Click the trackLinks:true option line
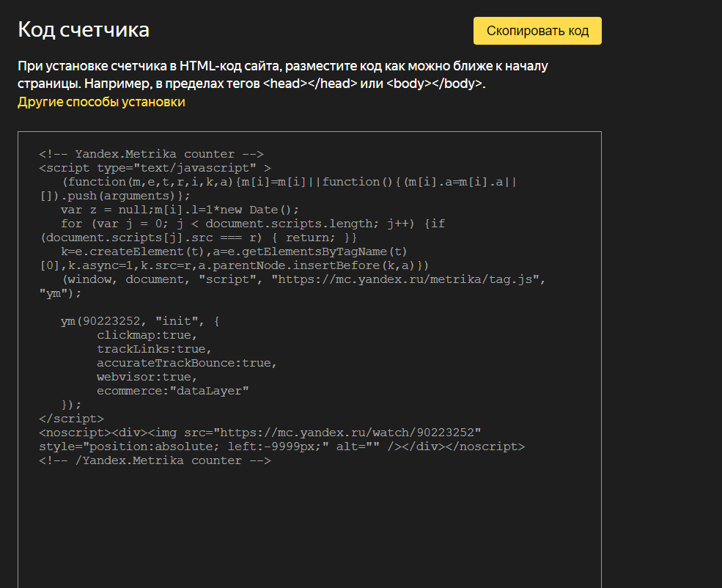The width and height of the screenshot is (722, 588). pos(154,349)
